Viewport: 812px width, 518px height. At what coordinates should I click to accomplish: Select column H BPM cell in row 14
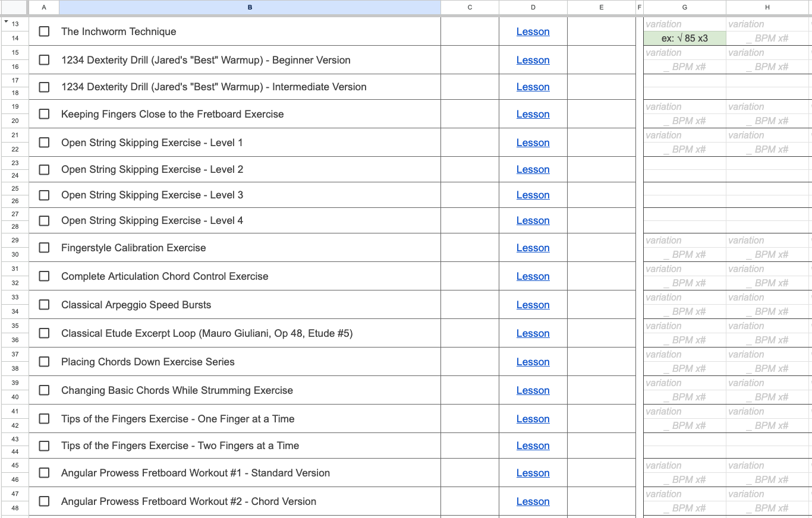pos(767,38)
